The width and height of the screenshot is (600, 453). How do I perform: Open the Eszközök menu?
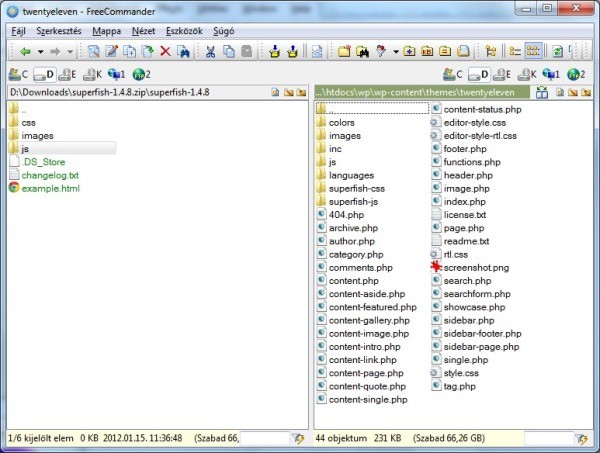pos(184,31)
